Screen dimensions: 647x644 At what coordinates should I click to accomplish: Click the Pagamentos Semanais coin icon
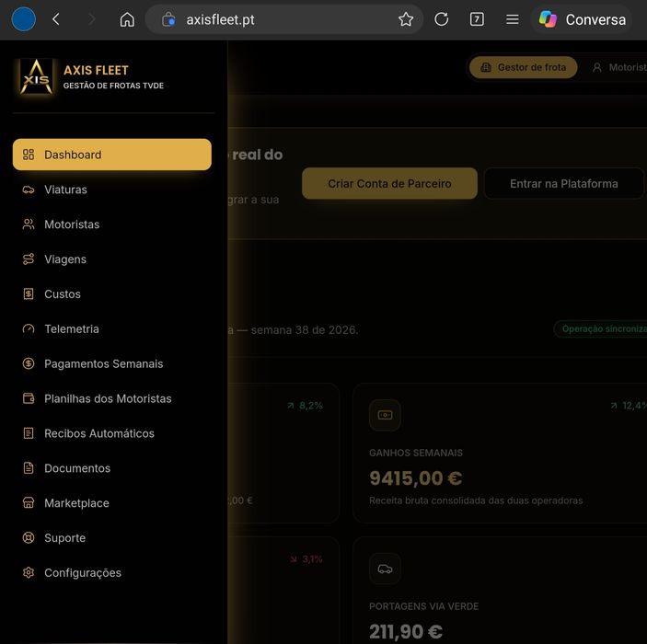pos(29,364)
